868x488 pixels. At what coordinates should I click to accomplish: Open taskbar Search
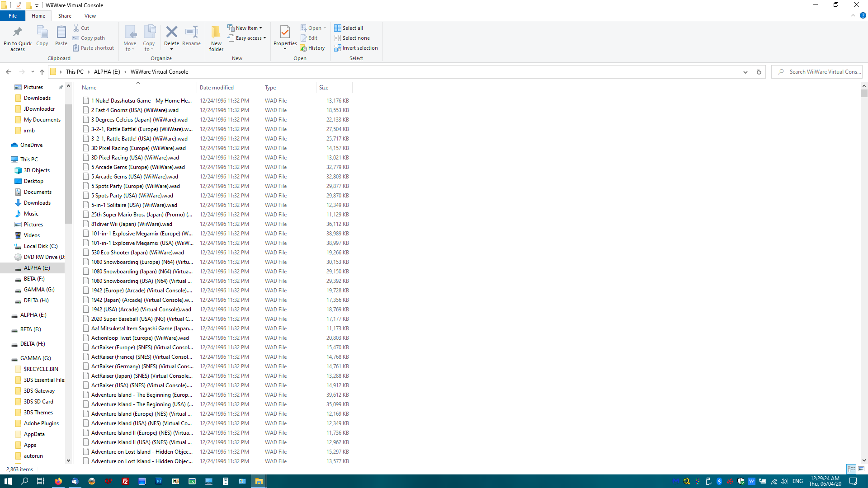point(24,481)
